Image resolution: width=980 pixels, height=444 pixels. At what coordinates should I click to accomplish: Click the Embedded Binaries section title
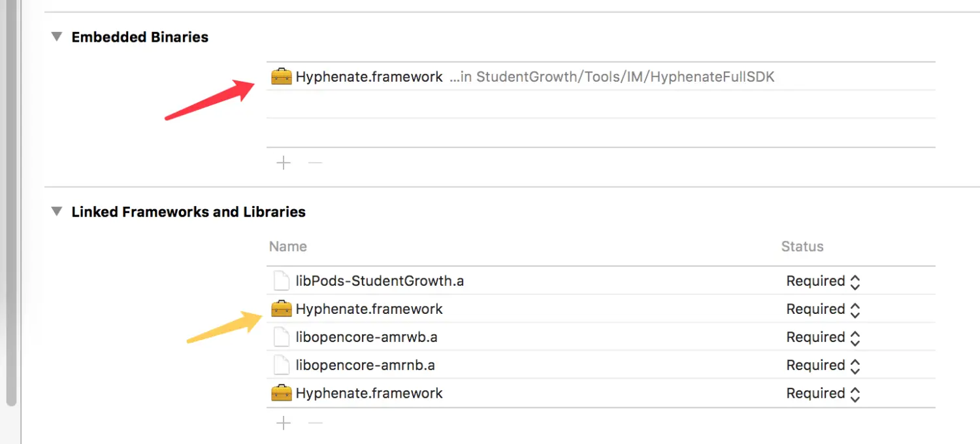point(140,37)
